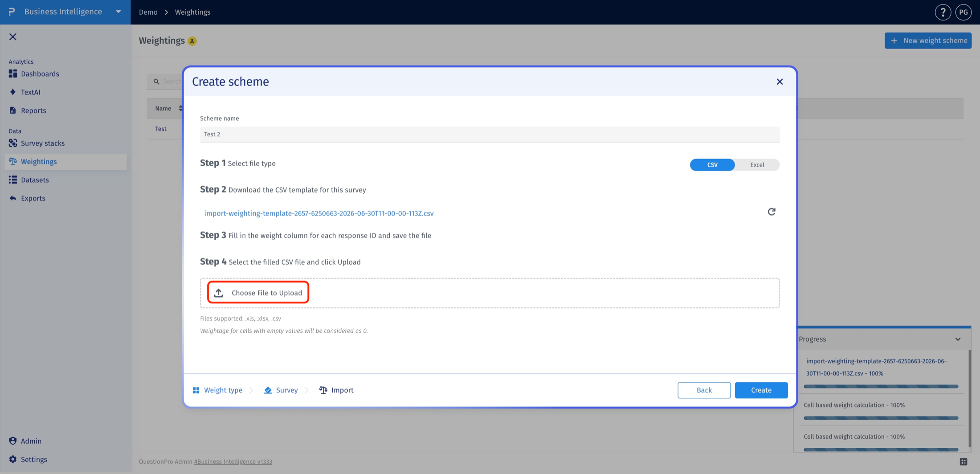Click the Demo breadcrumb link
The width and height of the screenshot is (980, 474).
coord(148,12)
